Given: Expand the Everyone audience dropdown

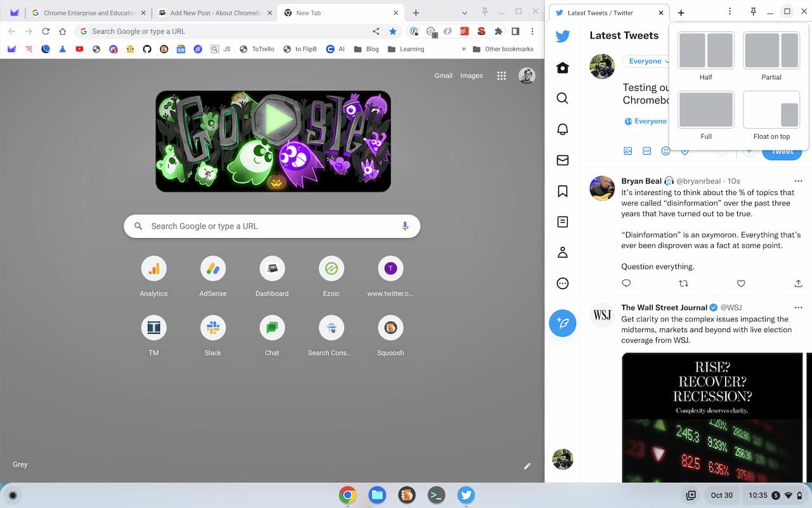Looking at the screenshot, I should coord(647,61).
